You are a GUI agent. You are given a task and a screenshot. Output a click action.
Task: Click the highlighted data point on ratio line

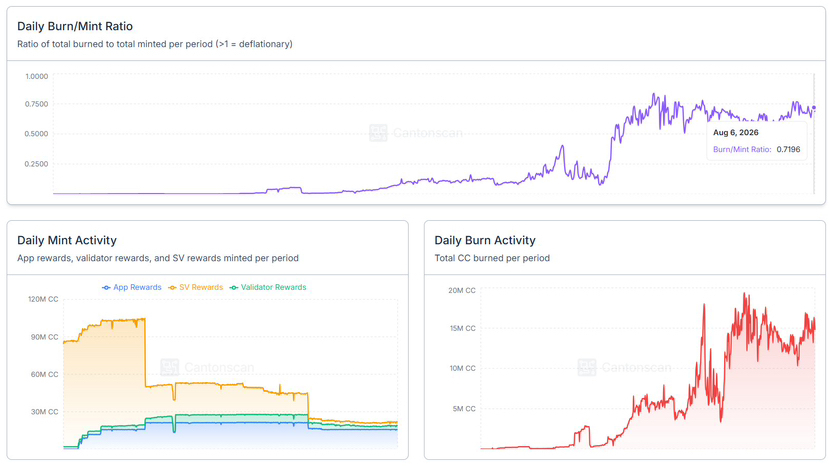[x=814, y=107]
